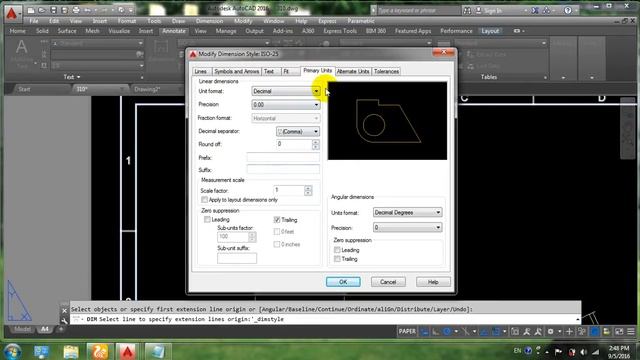
Task: Click Cancel in Modify Dimension Style dialog
Action: (388, 282)
